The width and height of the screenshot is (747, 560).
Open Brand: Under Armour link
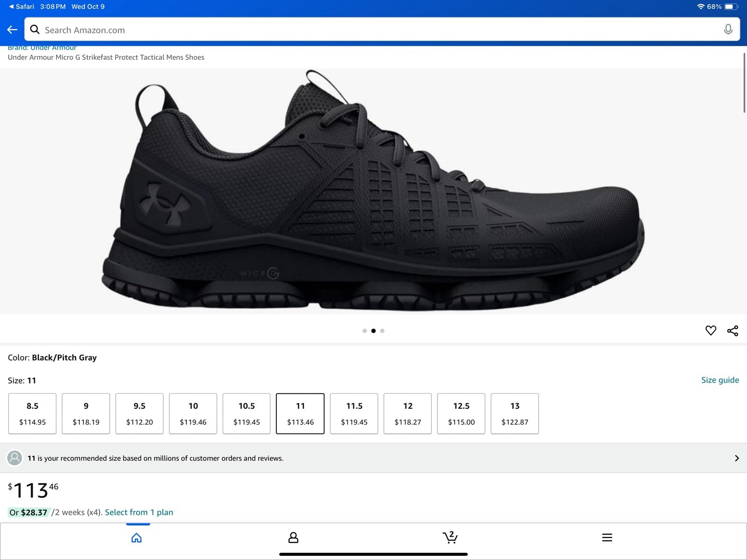coord(42,48)
